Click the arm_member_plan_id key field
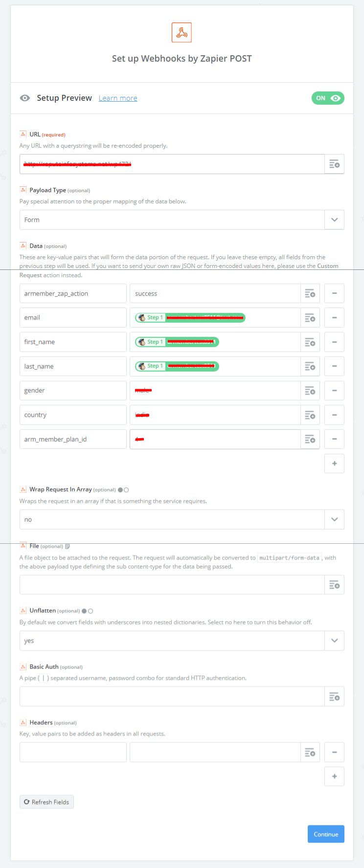This screenshot has width=364, height=868. pyautogui.click(x=73, y=439)
